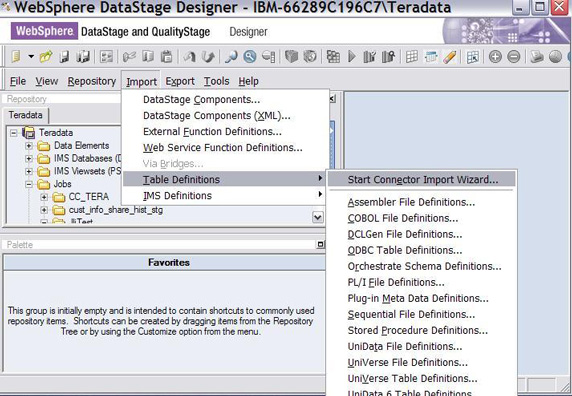Select ODBC Table Definitions...
Screen dimensions: 572x396
coord(422,250)
